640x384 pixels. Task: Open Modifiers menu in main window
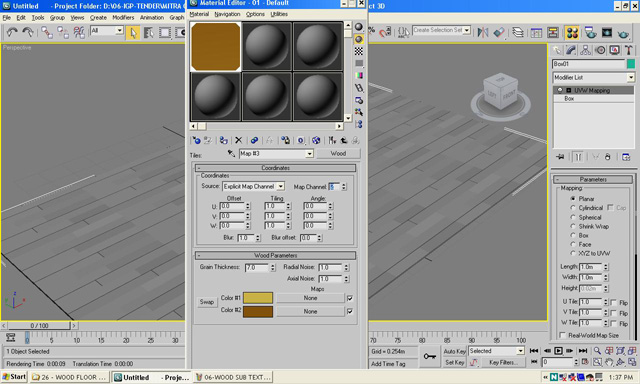point(123,18)
